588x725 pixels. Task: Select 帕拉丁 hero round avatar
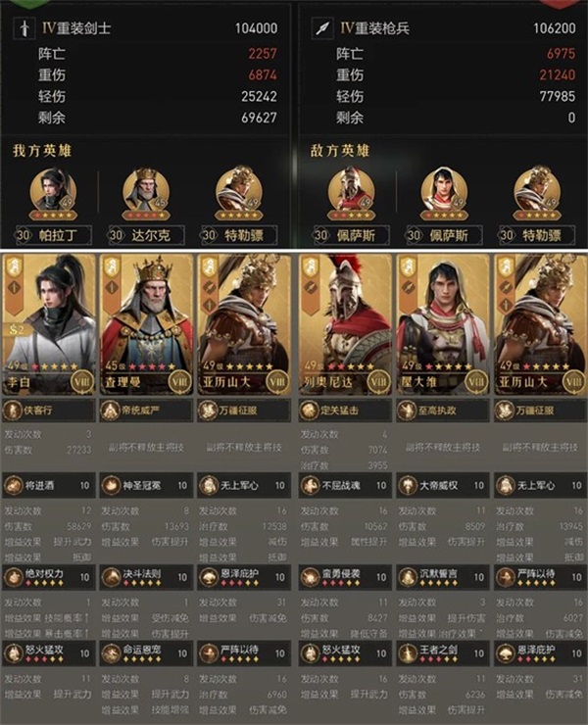tap(53, 192)
